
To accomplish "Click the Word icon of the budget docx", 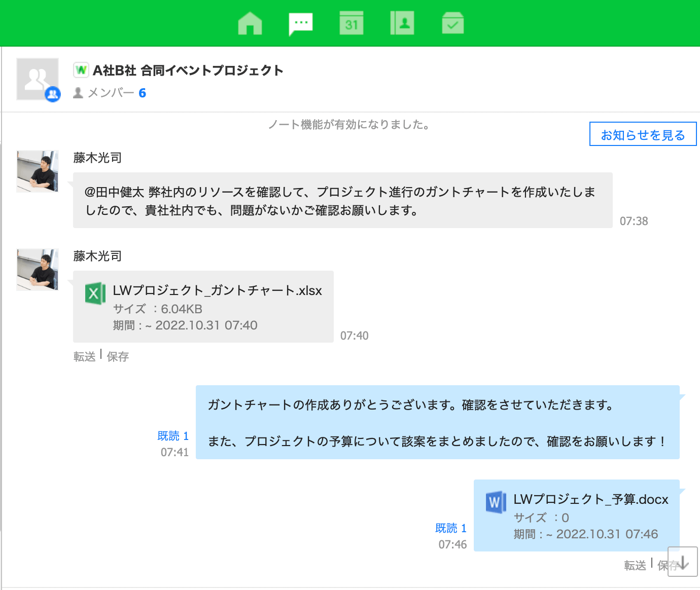I will pyautogui.click(x=496, y=502).
